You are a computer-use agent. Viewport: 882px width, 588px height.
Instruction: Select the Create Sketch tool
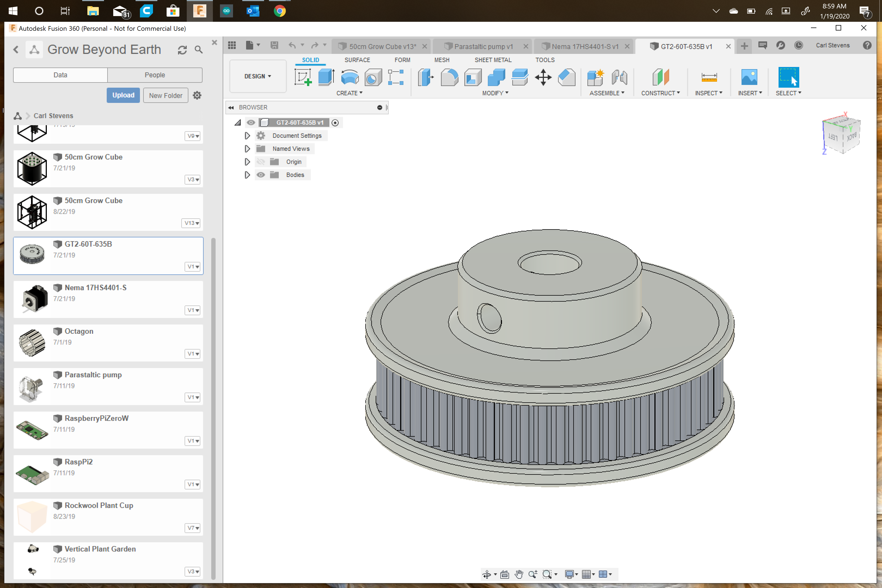[x=302, y=77]
